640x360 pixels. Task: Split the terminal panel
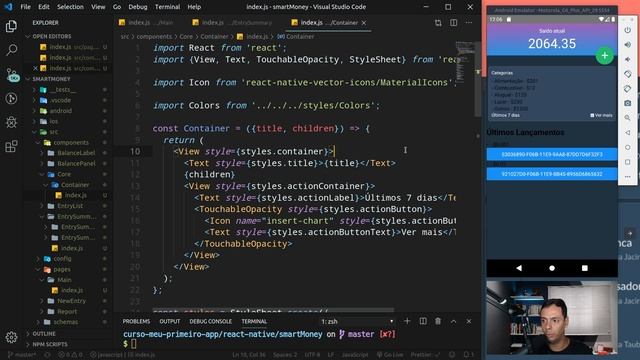(x=423, y=321)
